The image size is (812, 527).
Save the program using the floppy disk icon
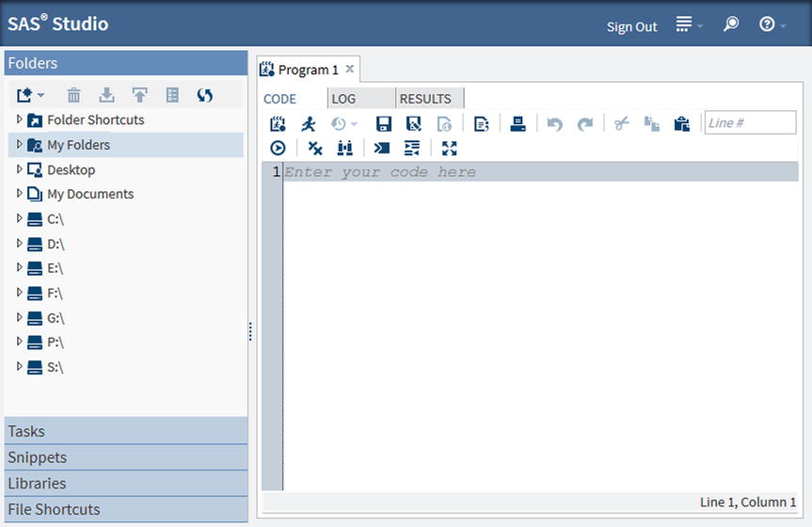383,124
